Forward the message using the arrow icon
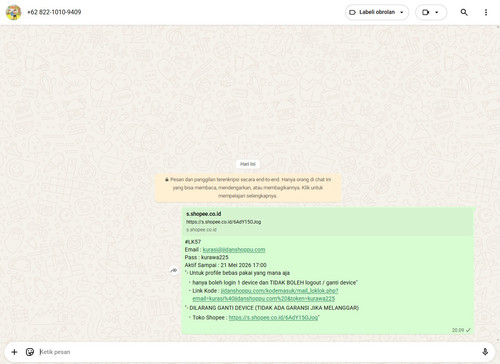The height and width of the screenshot is (364, 500). (x=174, y=271)
